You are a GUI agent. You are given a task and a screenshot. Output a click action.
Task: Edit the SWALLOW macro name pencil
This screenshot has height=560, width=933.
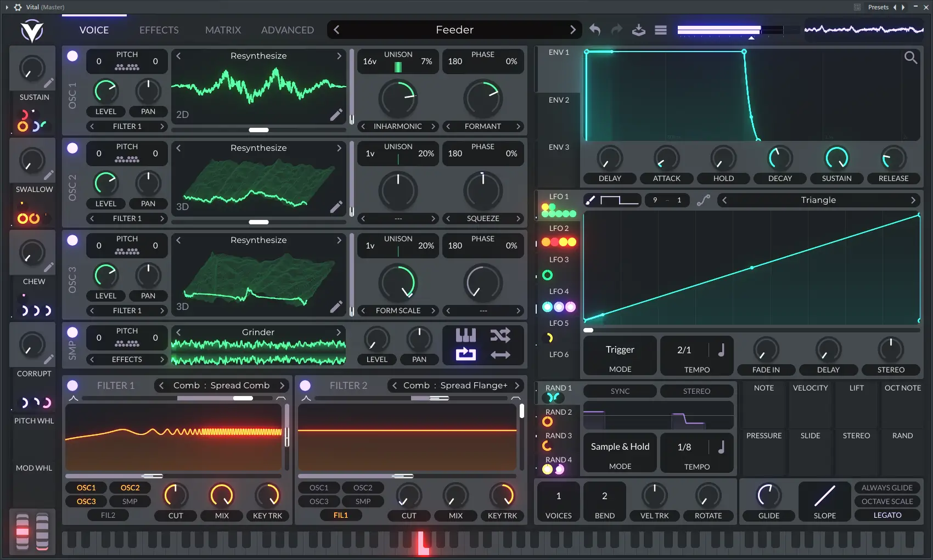coord(49,175)
